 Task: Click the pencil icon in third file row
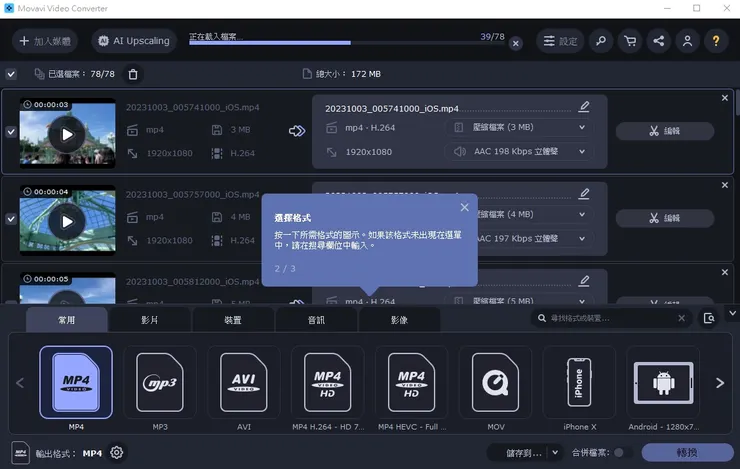[584, 281]
